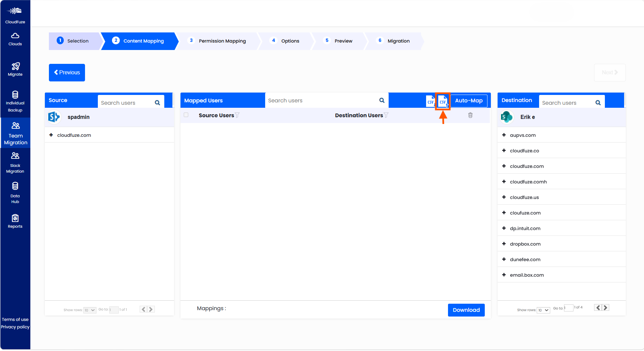644x351 pixels.
Task: Expand dp.intuit.com in Destination
Action: [x=504, y=228]
